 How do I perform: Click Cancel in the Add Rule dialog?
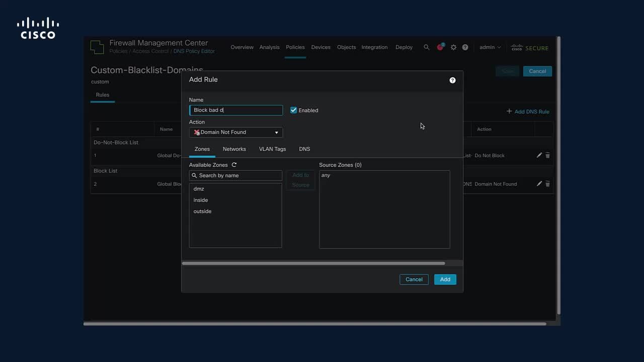coord(414,280)
